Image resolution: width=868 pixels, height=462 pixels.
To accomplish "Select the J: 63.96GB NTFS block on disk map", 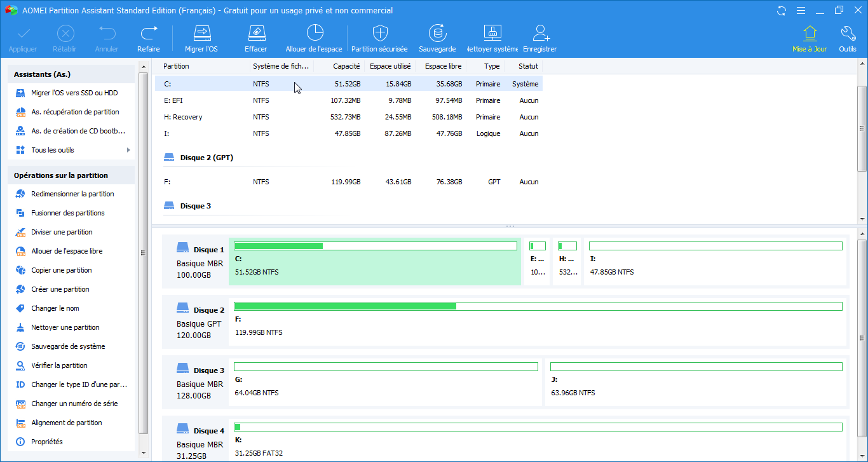I will [696, 383].
